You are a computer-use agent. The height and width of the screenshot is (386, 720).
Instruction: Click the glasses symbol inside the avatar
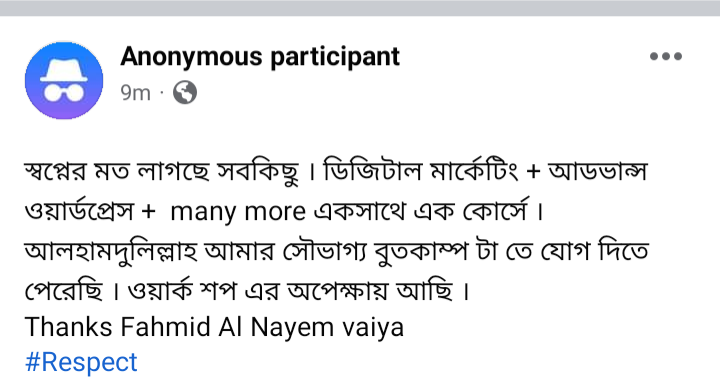coord(64,92)
